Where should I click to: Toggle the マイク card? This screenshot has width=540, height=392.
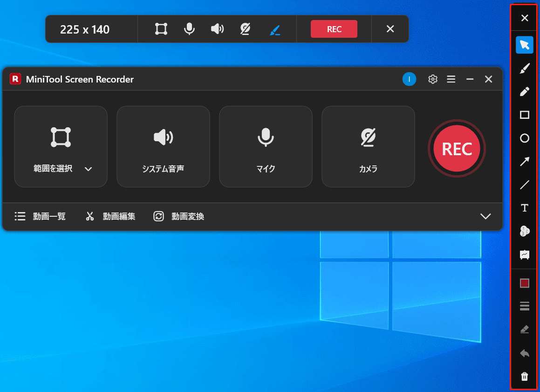point(266,146)
